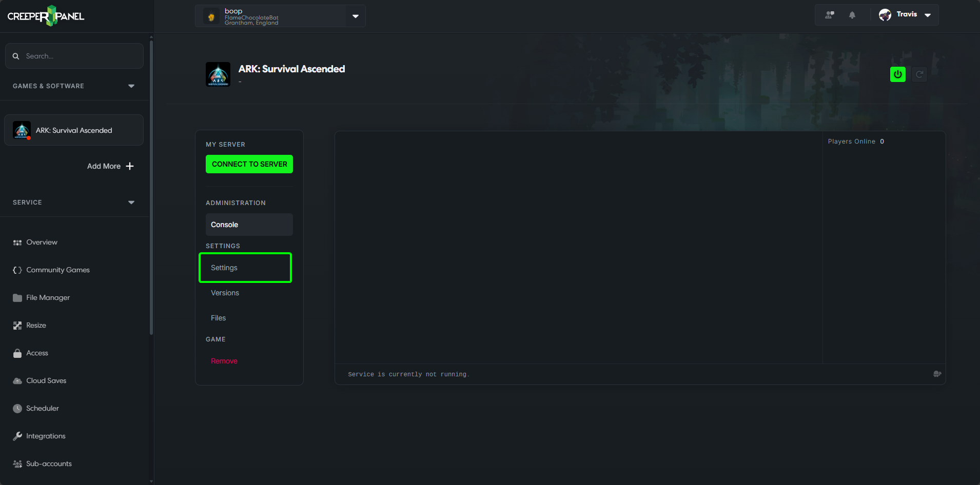Click the restart server icon
The image size is (980, 485).
pyautogui.click(x=919, y=74)
